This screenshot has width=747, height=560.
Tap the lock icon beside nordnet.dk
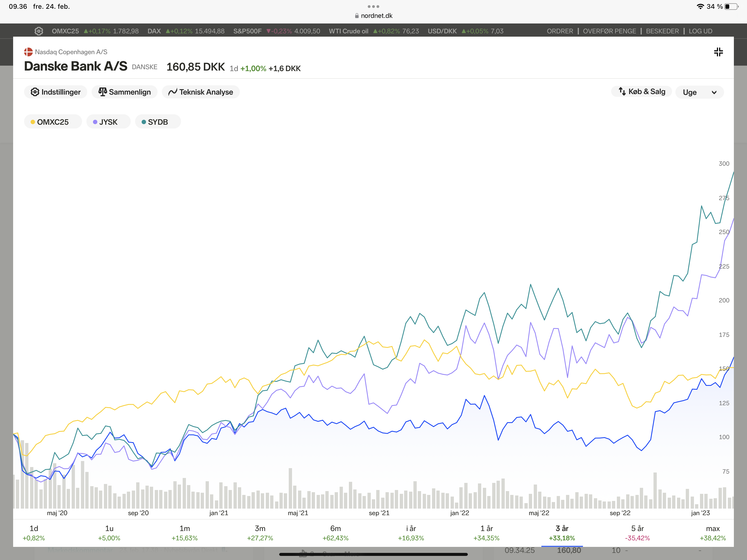coord(357,16)
